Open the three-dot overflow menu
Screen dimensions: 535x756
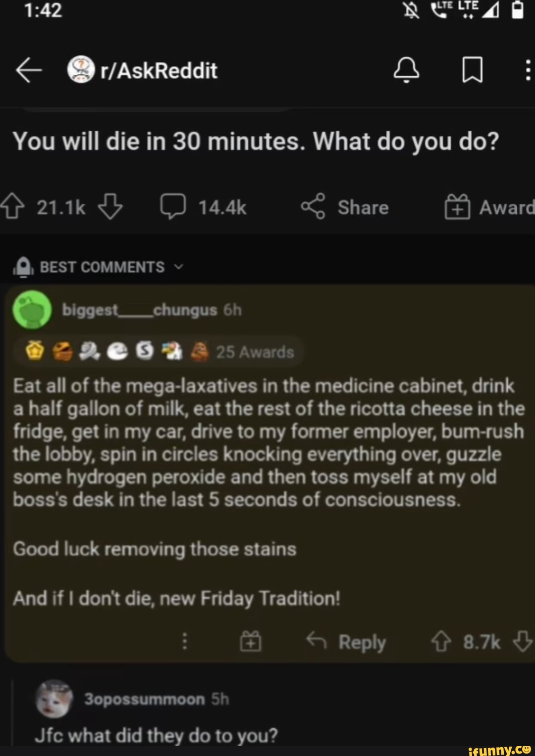[528, 70]
